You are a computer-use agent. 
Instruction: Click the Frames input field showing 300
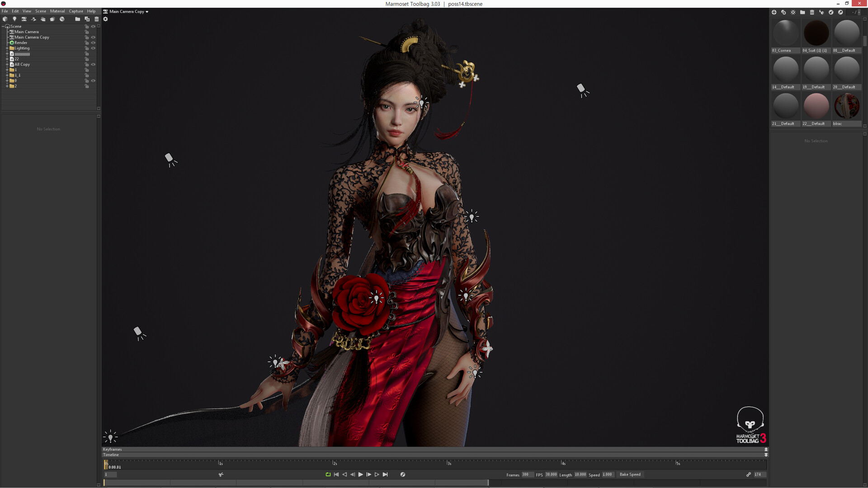[527, 474]
